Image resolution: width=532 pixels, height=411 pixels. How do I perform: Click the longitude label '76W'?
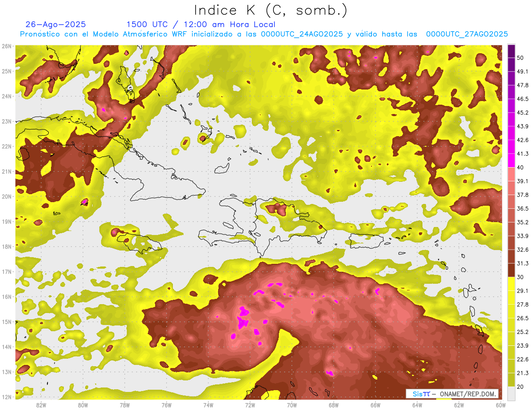tap(166, 405)
